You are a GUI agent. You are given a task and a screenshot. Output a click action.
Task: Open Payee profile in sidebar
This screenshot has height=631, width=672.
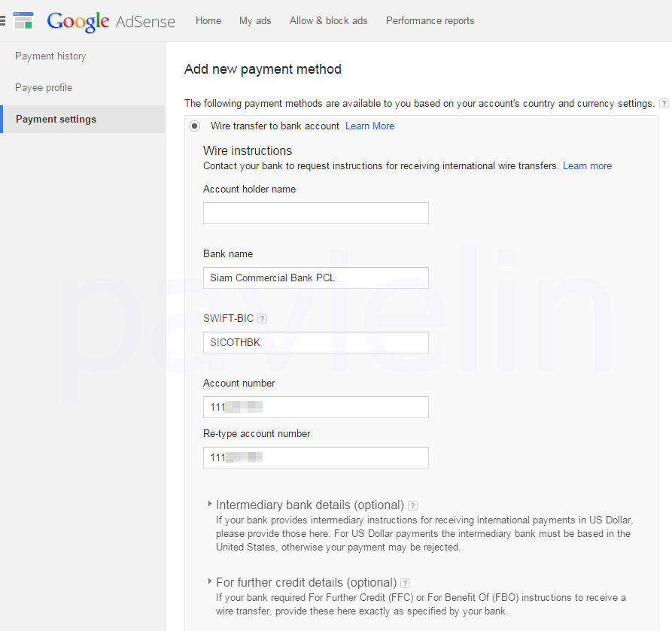click(44, 88)
